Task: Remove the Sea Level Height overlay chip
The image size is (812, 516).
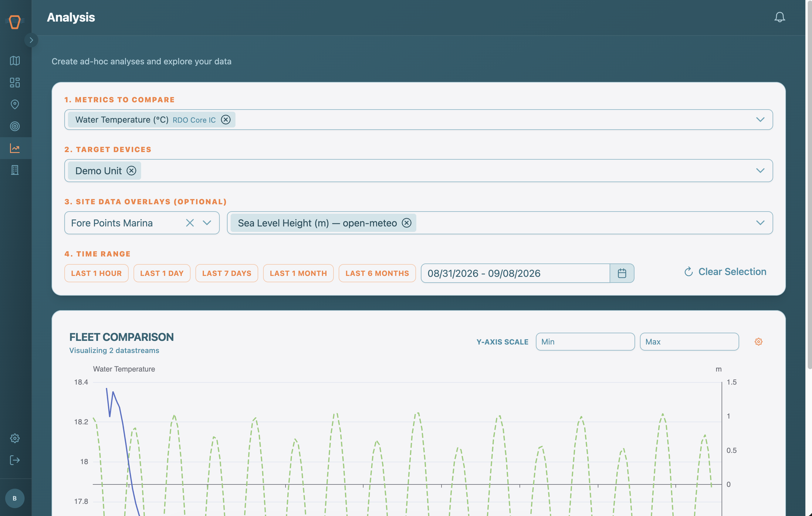Action: coord(407,223)
